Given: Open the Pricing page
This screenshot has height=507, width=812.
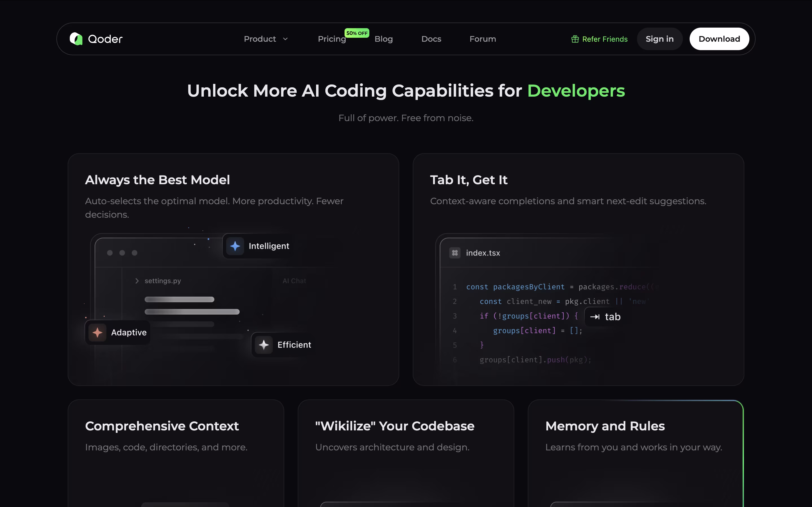Looking at the screenshot, I should (332, 39).
